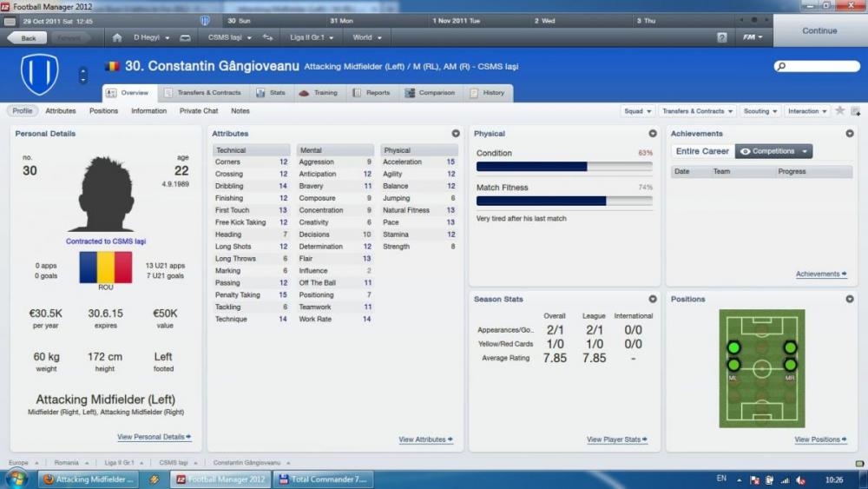Expand the Liga II Gr.1 dropdown
Viewport: 868px width, 489px height.
pos(312,37)
